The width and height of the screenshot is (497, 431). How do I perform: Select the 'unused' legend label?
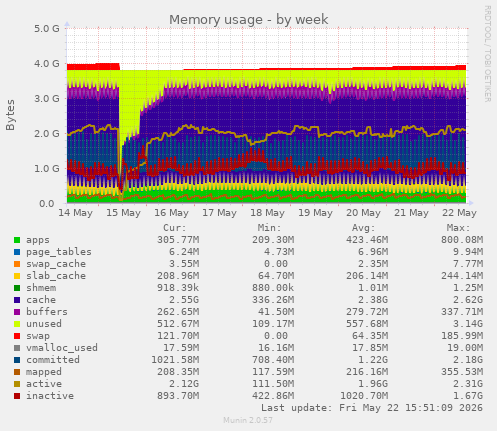point(44,324)
